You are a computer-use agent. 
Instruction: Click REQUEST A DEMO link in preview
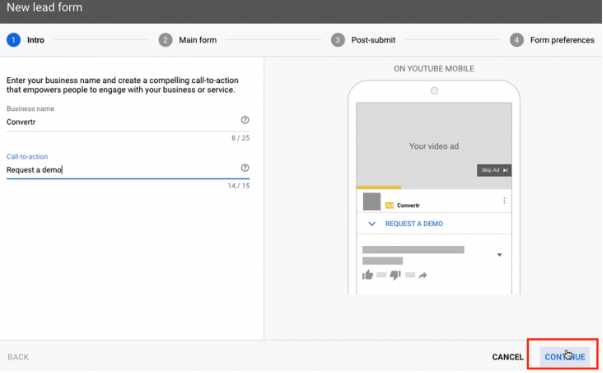(x=414, y=224)
